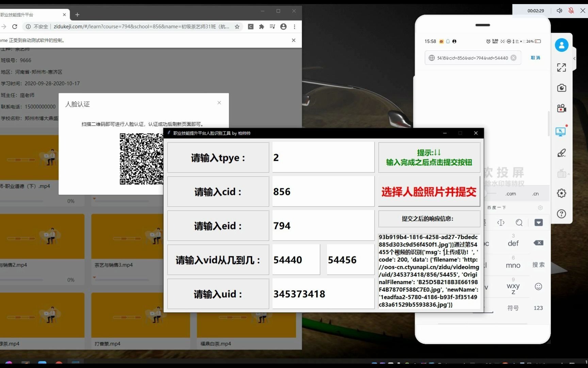The height and width of the screenshot is (368, 588).
Task: Tap the .com key on phone keyboard
Action: pyautogui.click(x=510, y=194)
